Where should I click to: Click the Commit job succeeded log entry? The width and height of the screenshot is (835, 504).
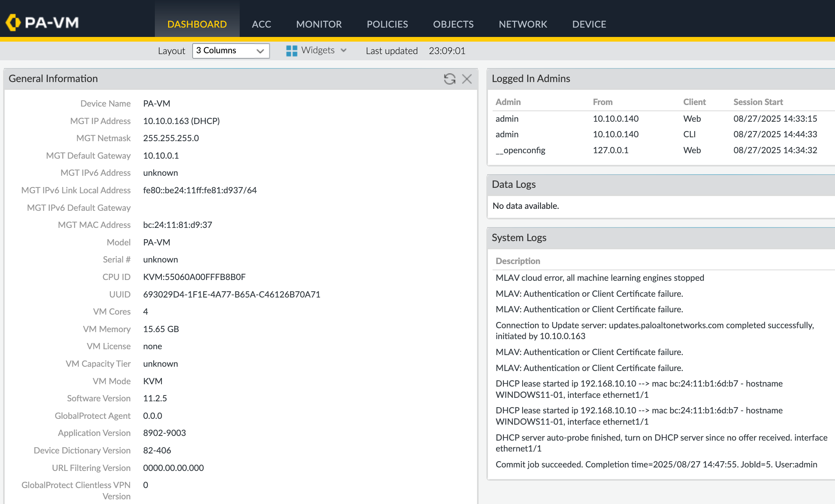[656, 464]
